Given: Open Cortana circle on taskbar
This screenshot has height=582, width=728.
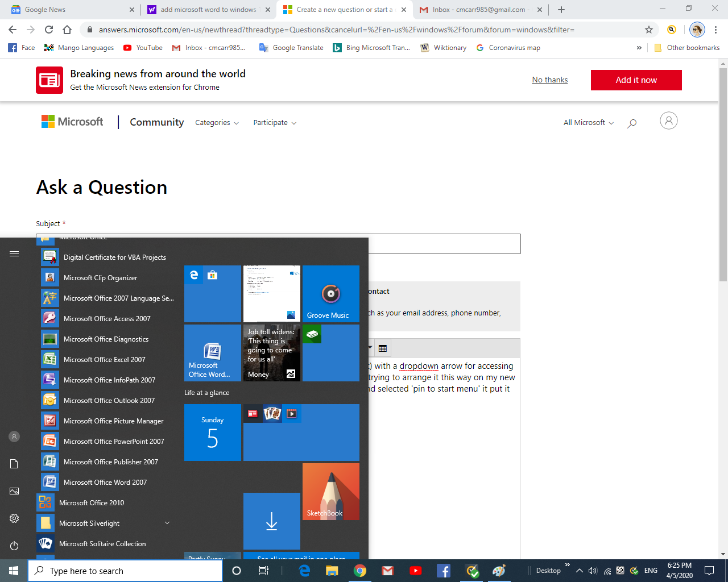Looking at the screenshot, I should (237, 571).
